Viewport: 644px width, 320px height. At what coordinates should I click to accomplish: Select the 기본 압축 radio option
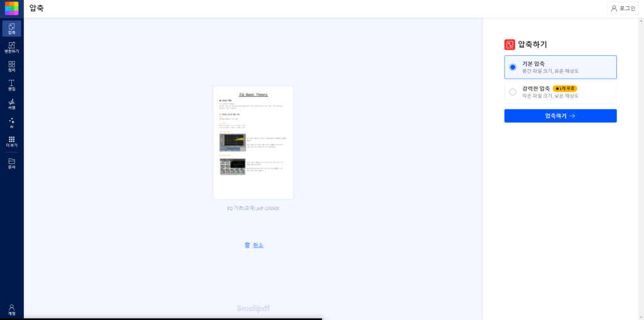(x=513, y=67)
